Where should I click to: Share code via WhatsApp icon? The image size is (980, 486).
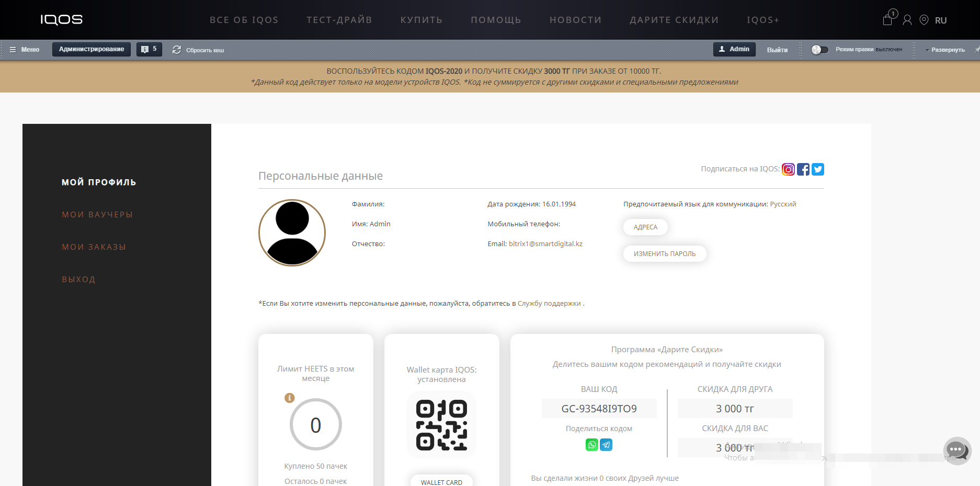[592, 445]
